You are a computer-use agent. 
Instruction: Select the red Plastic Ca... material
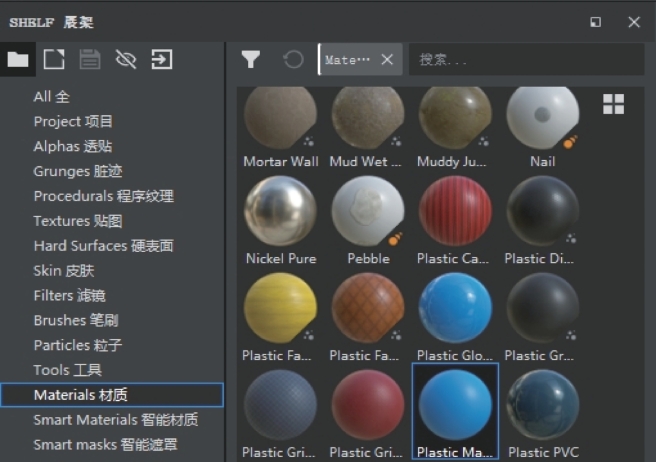(455, 221)
